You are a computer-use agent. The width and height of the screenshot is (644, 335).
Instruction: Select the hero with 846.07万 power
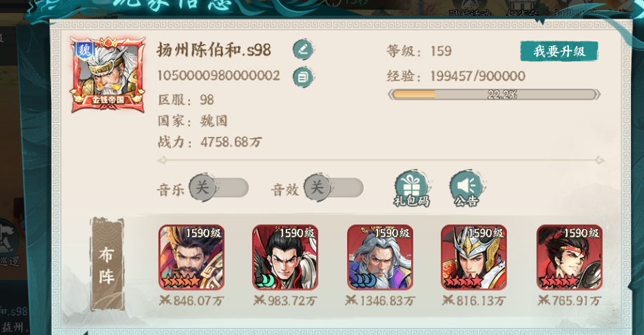click(191, 257)
